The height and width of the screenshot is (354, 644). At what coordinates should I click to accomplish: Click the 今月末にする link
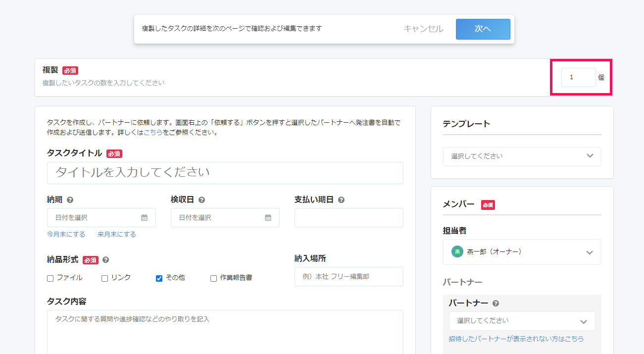tap(66, 234)
